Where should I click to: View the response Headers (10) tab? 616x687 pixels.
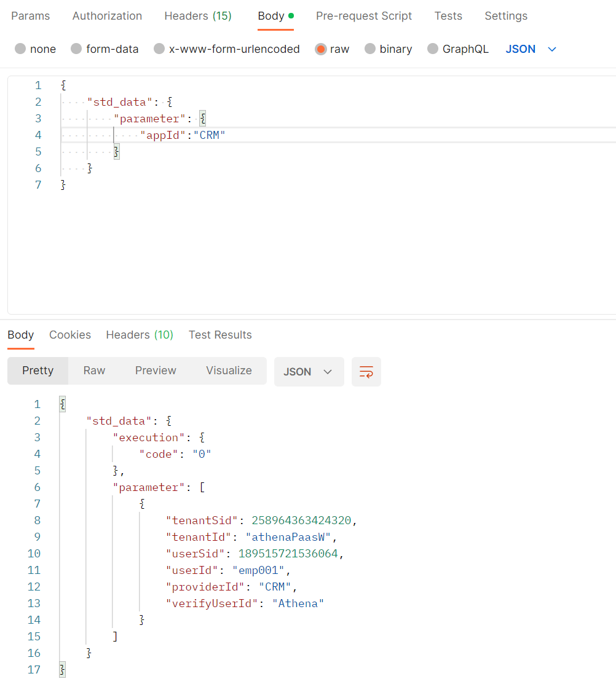click(140, 335)
